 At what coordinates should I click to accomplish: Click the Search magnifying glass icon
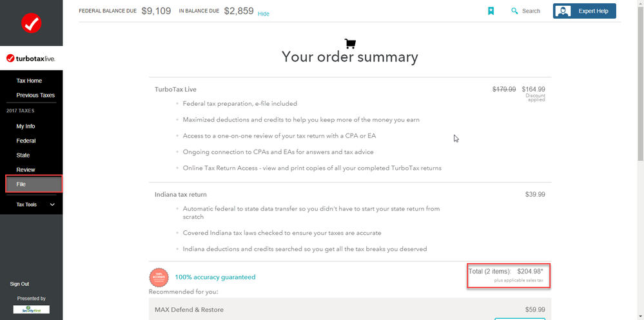pyautogui.click(x=514, y=11)
